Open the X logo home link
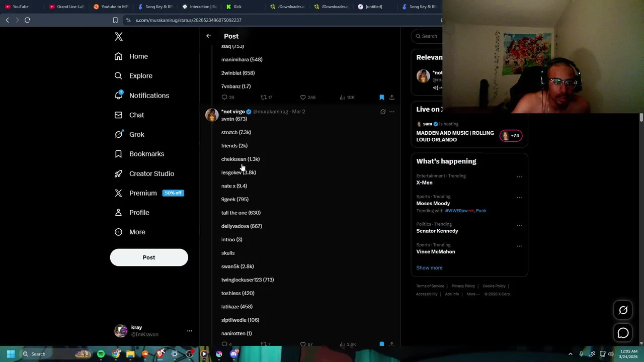Screen dimensions: 644x362 coord(119,37)
